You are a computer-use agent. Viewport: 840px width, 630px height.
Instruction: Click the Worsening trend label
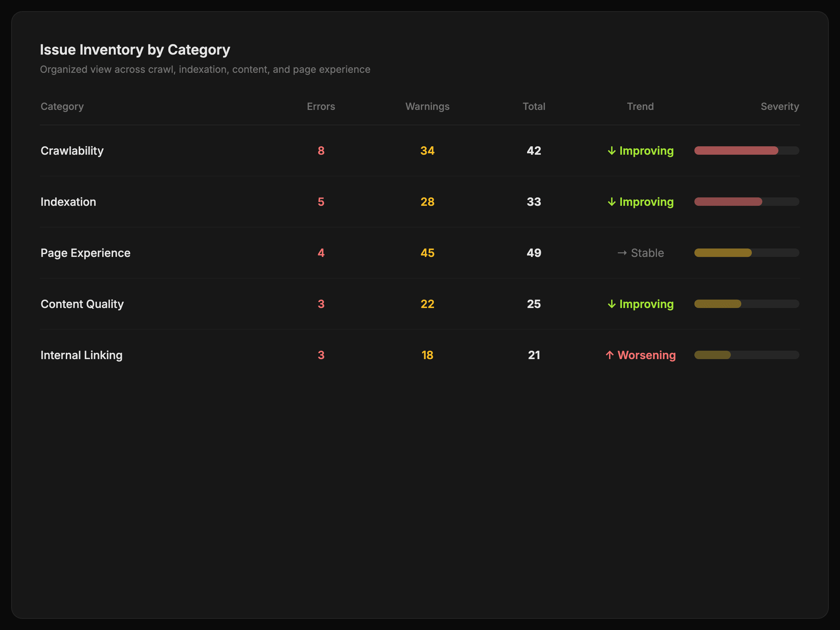(x=646, y=355)
